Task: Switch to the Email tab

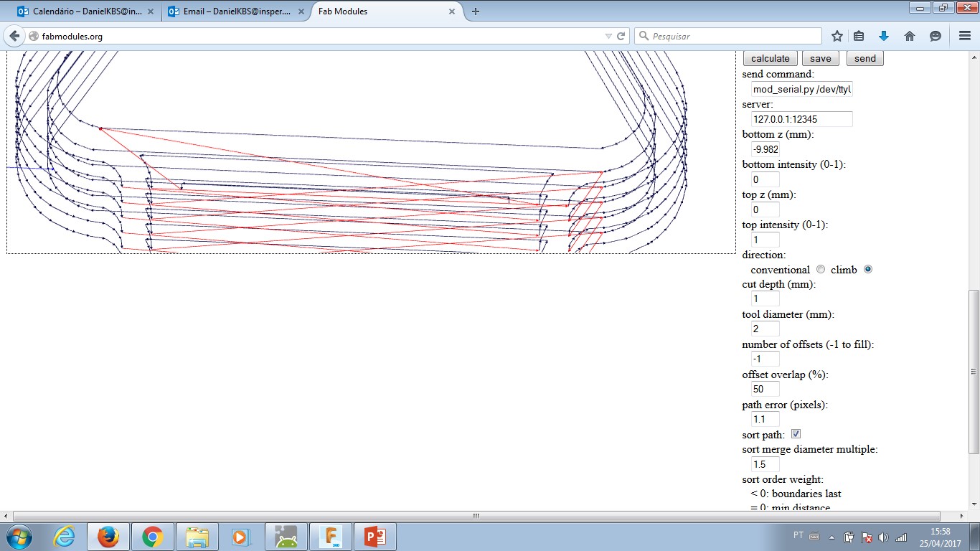Action: coord(235,11)
